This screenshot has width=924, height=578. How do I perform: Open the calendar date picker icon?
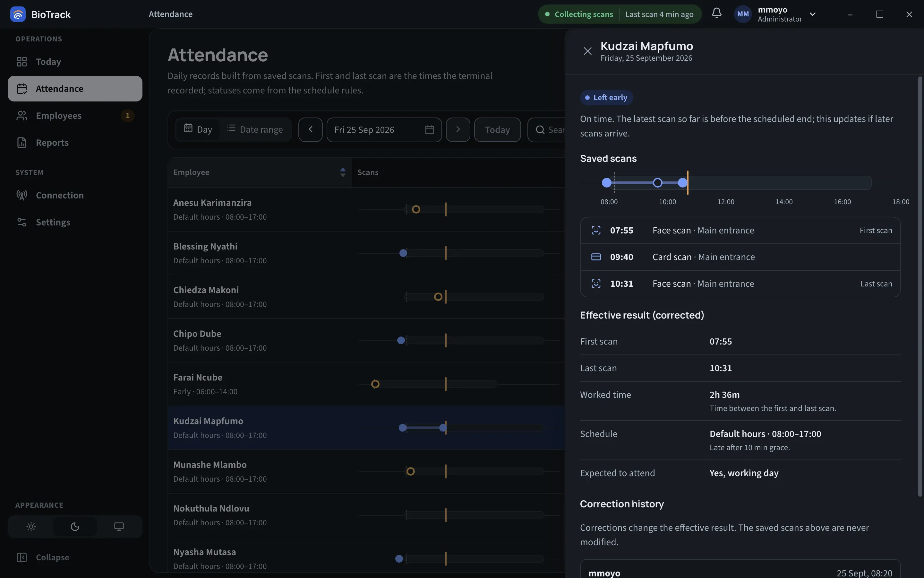point(429,130)
